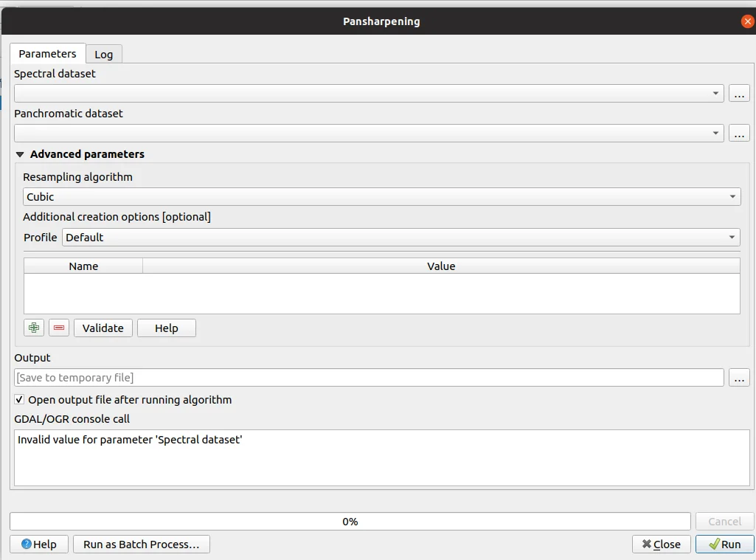Viewport: 756px width, 560px height.
Task: Toggle Open output file after running algorithm
Action: pyautogui.click(x=19, y=400)
